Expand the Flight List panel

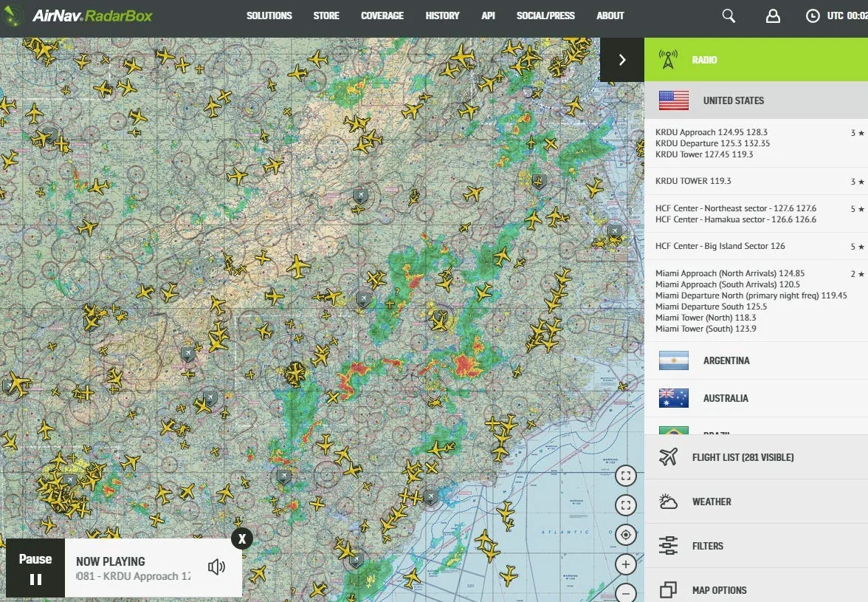click(x=756, y=457)
